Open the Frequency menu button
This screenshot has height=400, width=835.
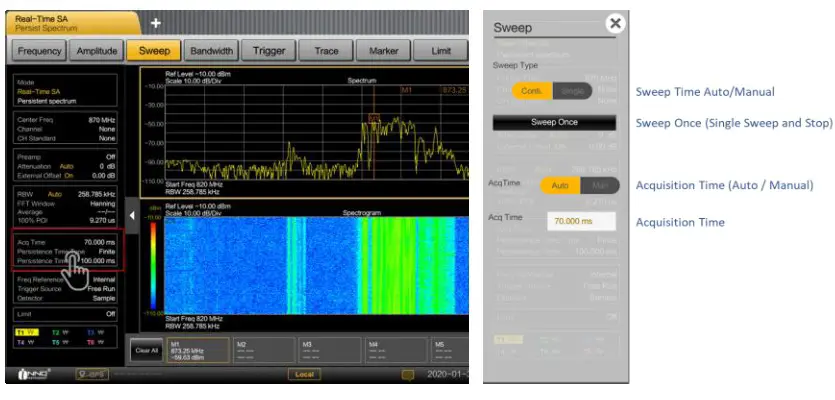click(x=39, y=51)
